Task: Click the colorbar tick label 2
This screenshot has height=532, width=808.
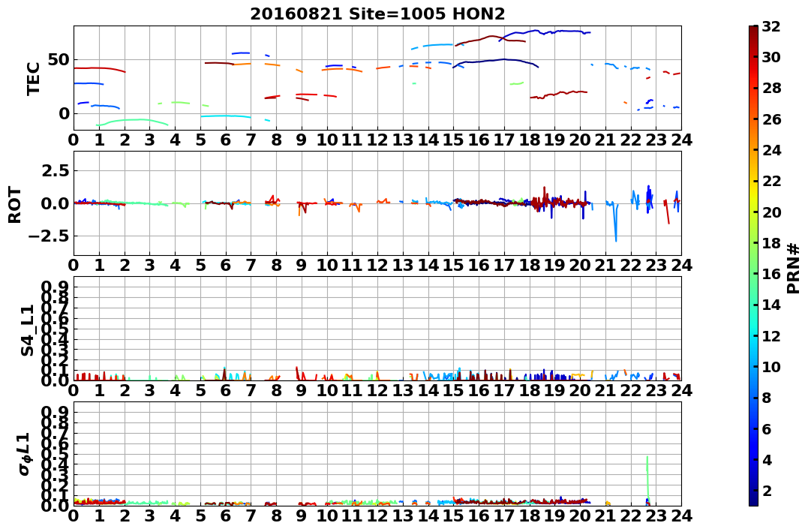Action: [x=767, y=490]
